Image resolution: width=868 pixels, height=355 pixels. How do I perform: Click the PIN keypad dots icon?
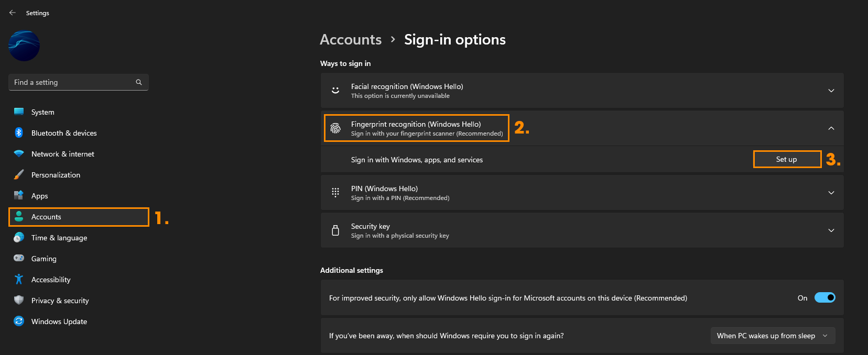click(335, 193)
